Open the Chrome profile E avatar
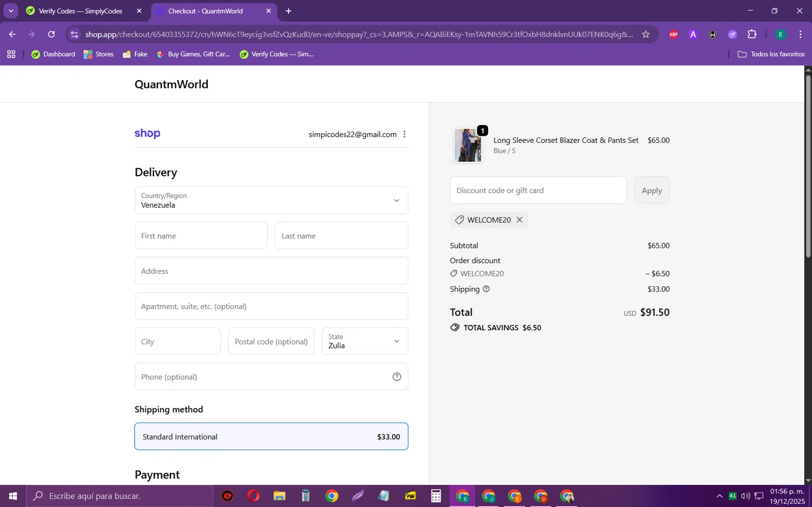Image resolution: width=812 pixels, height=507 pixels. (x=781, y=34)
